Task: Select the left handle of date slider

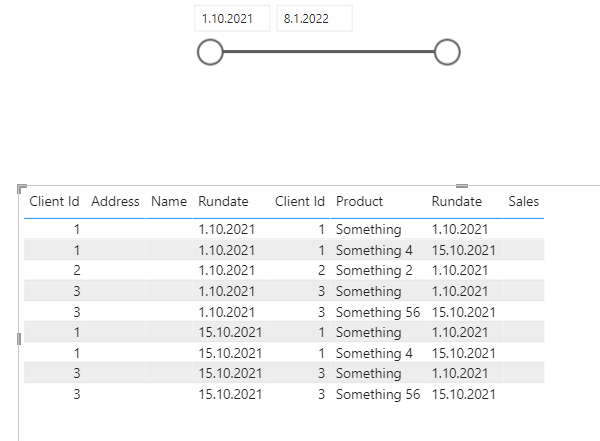Action: (210, 52)
